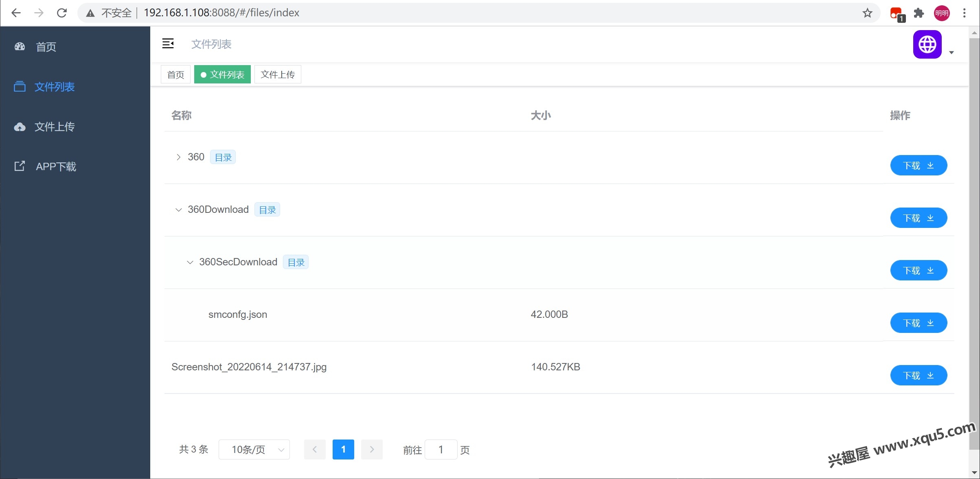Click the 共 3 条 total count
Image resolution: width=980 pixels, height=479 pixels.
coord(194,450)
